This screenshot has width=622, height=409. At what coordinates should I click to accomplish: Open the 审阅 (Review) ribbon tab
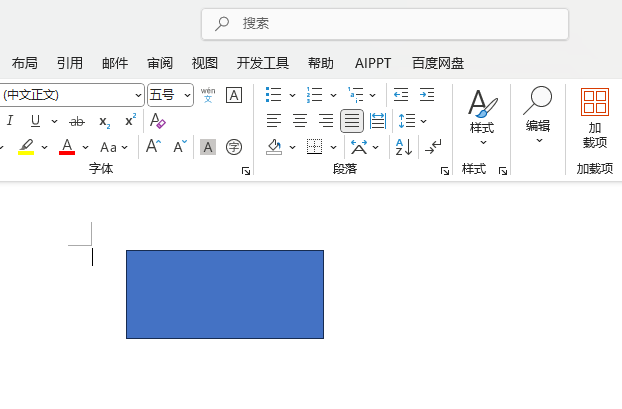[160, 63]
